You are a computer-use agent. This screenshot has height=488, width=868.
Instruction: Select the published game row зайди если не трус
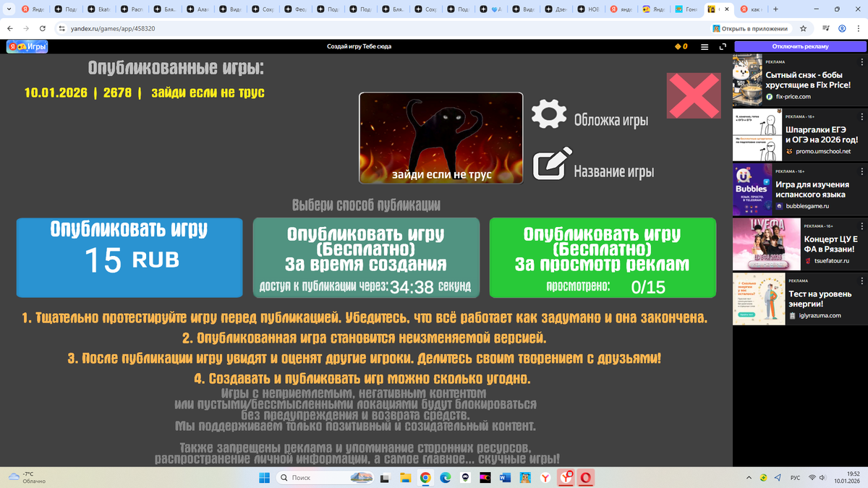coord(145,93)
